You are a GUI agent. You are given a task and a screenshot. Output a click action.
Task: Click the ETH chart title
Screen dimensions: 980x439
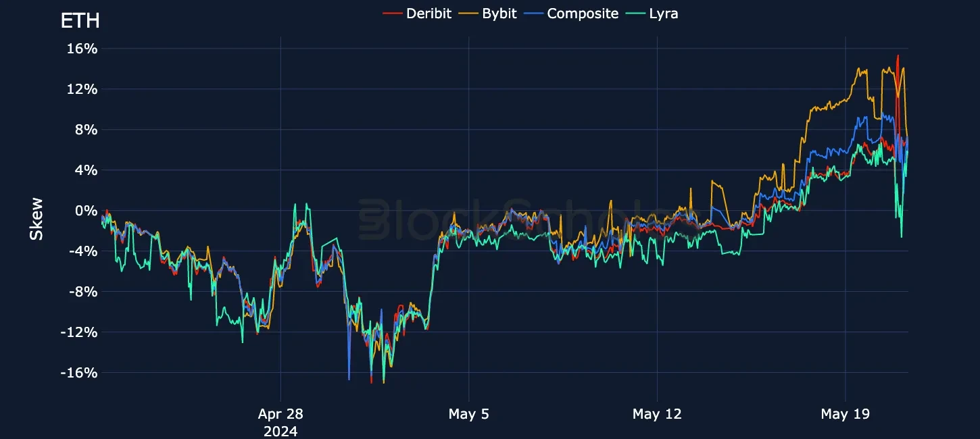[x=79, y=21]
